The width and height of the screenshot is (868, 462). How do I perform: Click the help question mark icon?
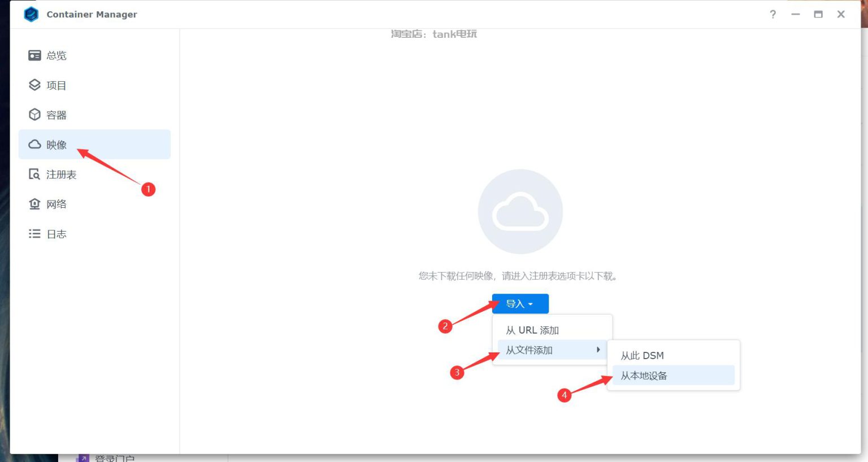pos(772,14)
